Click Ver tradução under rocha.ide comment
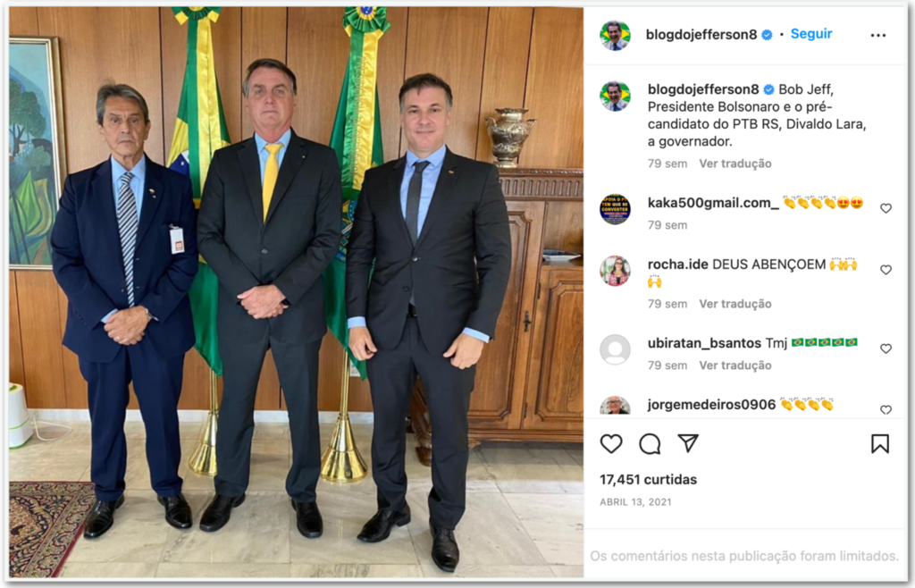Viewport: 915px width, 588px height. click(735, 304)
